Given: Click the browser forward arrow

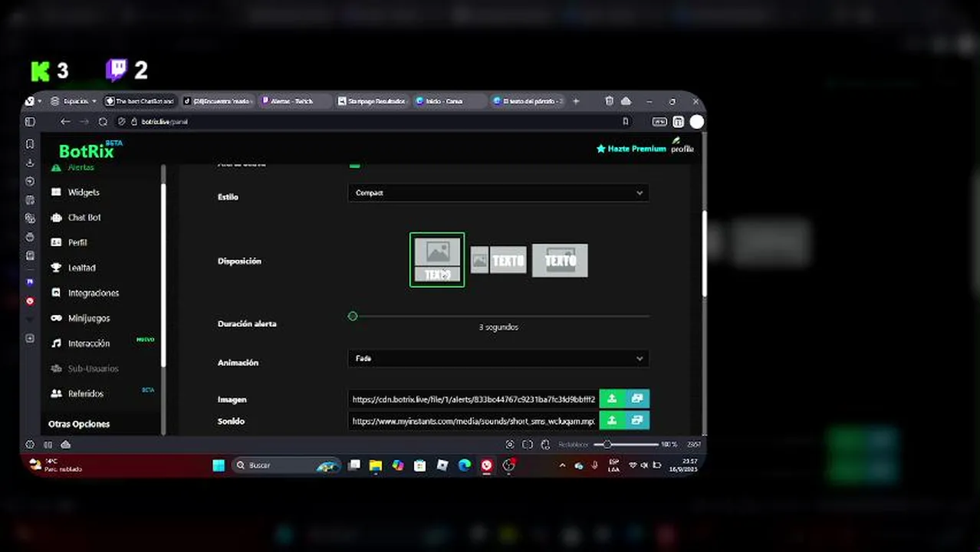Looking at the screenshot, I should 85,122.
